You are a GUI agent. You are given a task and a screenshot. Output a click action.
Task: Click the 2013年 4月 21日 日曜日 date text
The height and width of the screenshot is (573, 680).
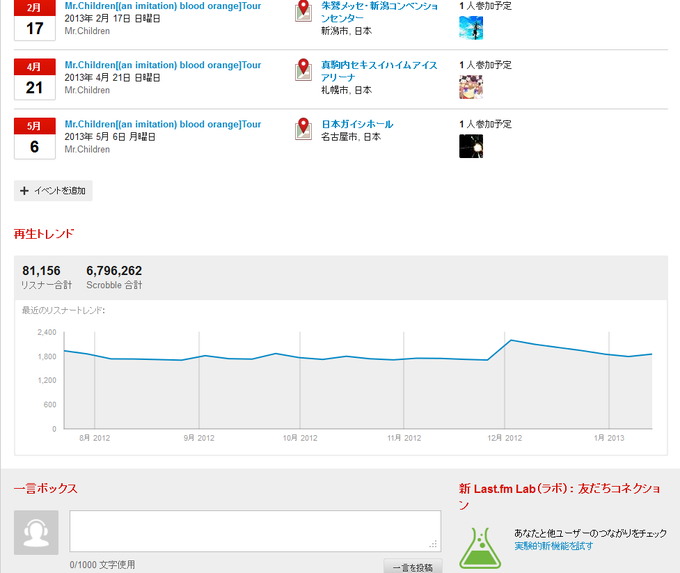(112, 78)
